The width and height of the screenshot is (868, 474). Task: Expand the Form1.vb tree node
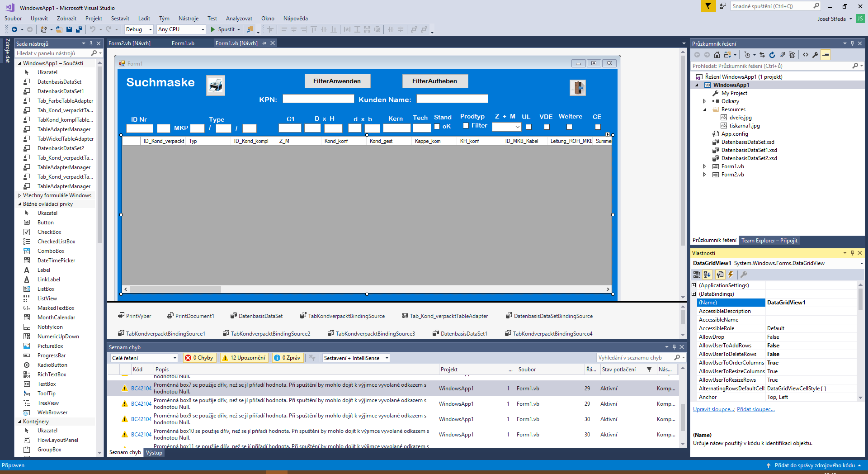tap(704, 166)
